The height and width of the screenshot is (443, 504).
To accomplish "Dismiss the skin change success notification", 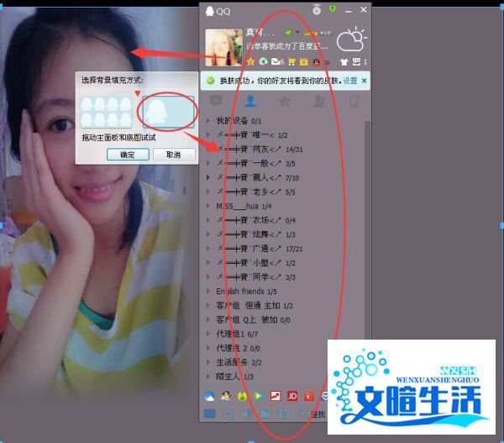I will [x=365, y=81].
